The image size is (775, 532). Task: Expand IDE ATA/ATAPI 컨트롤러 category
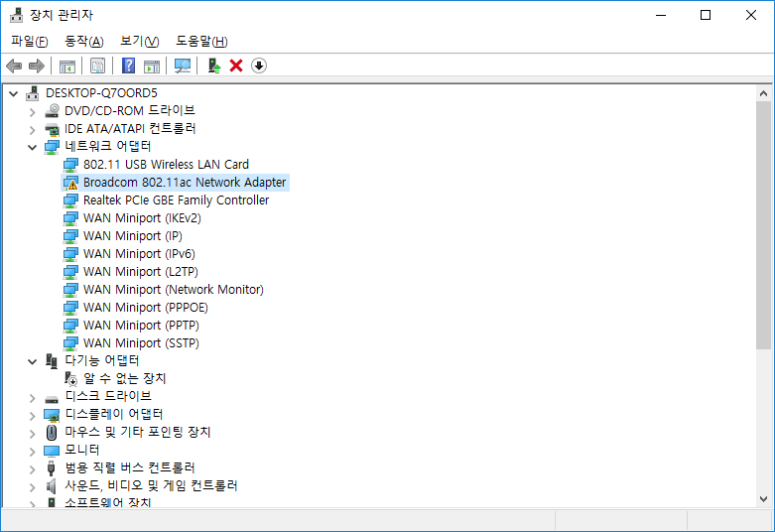pos(32,130)
